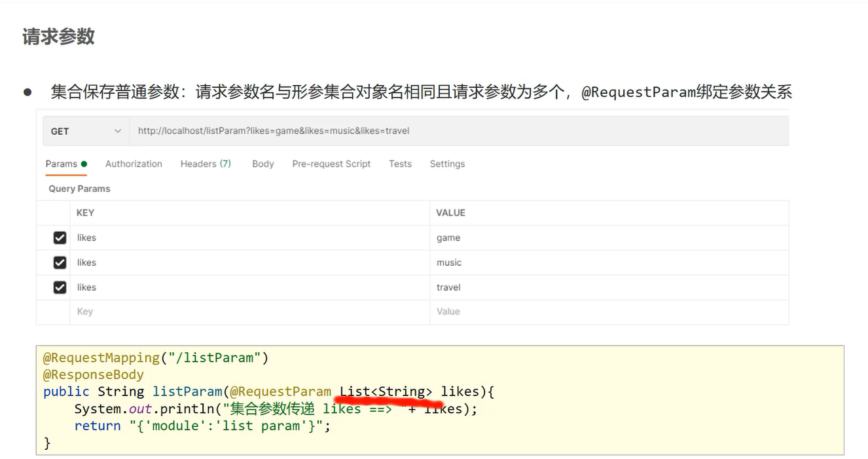Click the empty Key placeholder field

249,312
